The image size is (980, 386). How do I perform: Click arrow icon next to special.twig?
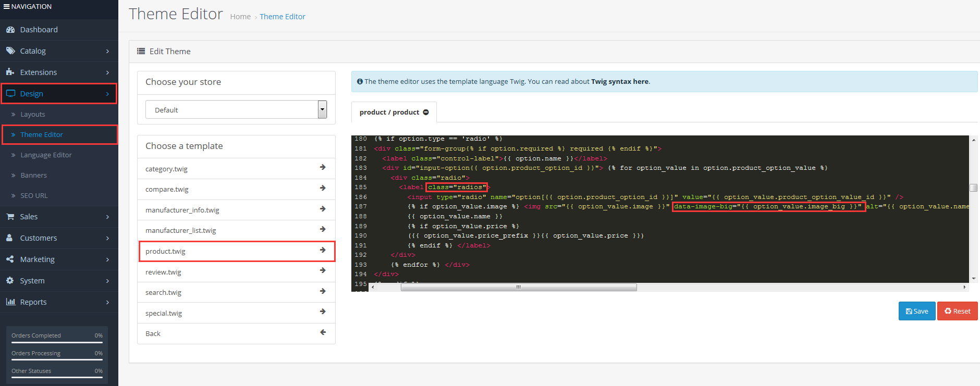tap(323, 312)
